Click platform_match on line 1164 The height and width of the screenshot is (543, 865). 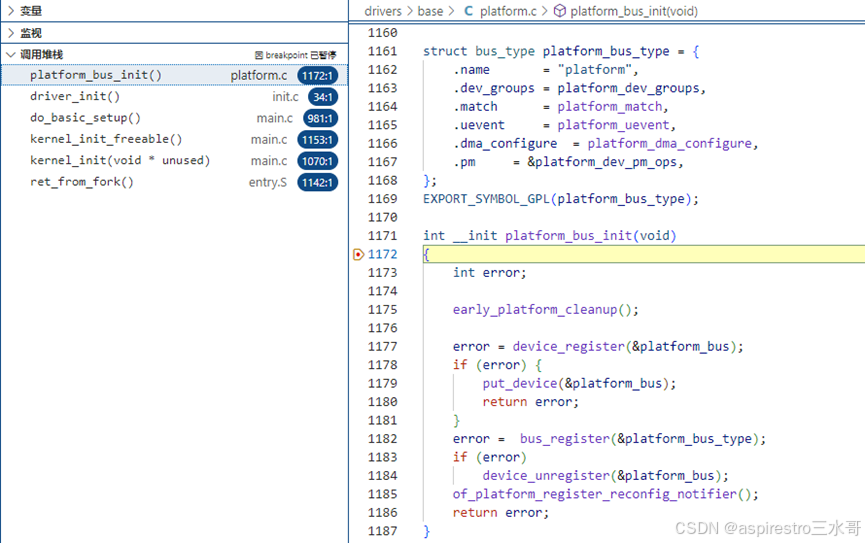click(x=610, y=107)
